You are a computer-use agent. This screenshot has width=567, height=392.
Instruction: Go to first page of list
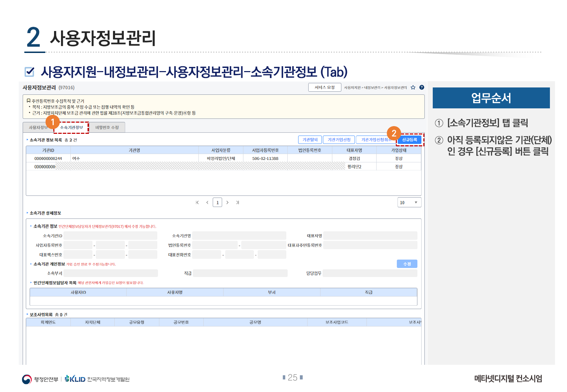click(x=197, y=202)
